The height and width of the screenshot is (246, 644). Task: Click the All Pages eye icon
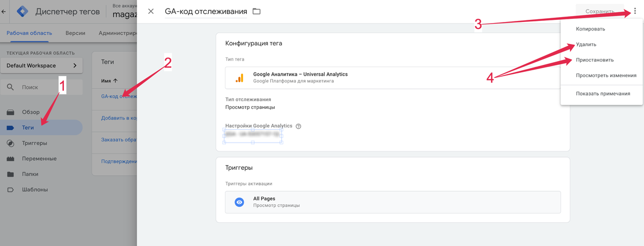point(239,202)
